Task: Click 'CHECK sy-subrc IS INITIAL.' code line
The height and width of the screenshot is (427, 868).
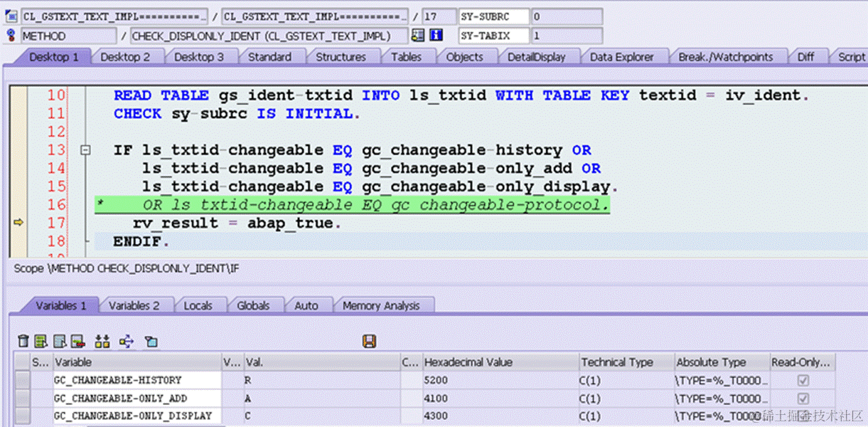Action: (x=237, y=114)
